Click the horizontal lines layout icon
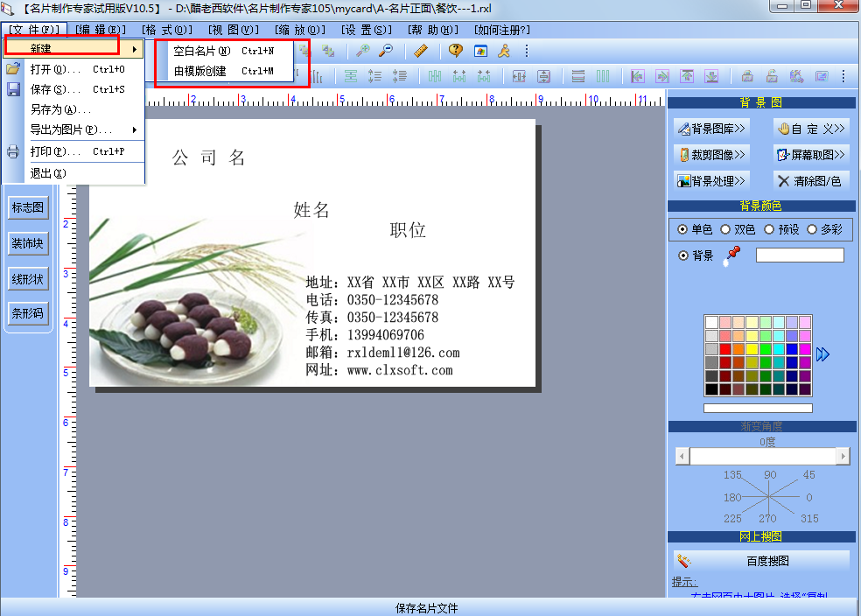Image resolution: width=861 pixels, height=616 pixels. (x=578, y=76)
